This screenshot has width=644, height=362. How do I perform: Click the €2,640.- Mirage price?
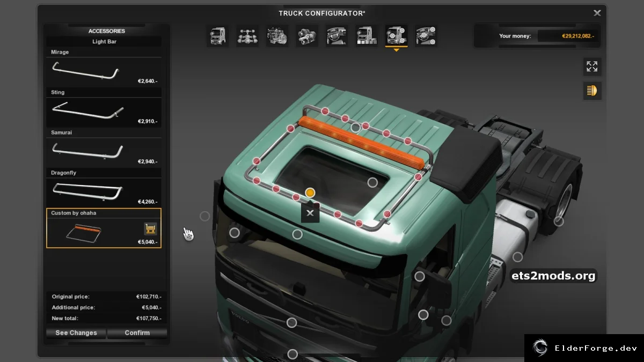[148, 81]
